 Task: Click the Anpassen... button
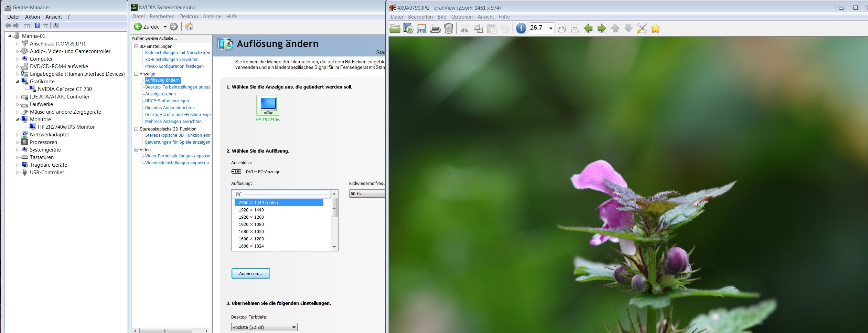[250, 273]
